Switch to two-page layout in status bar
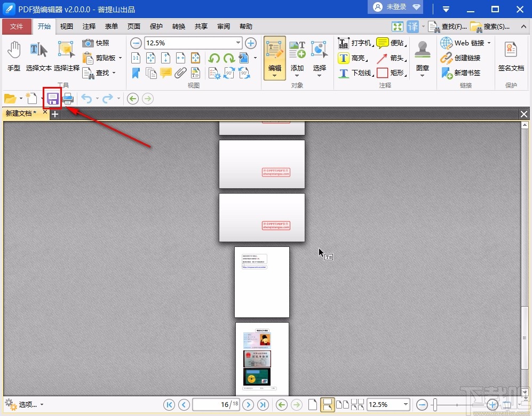 (x=343, y=404)
